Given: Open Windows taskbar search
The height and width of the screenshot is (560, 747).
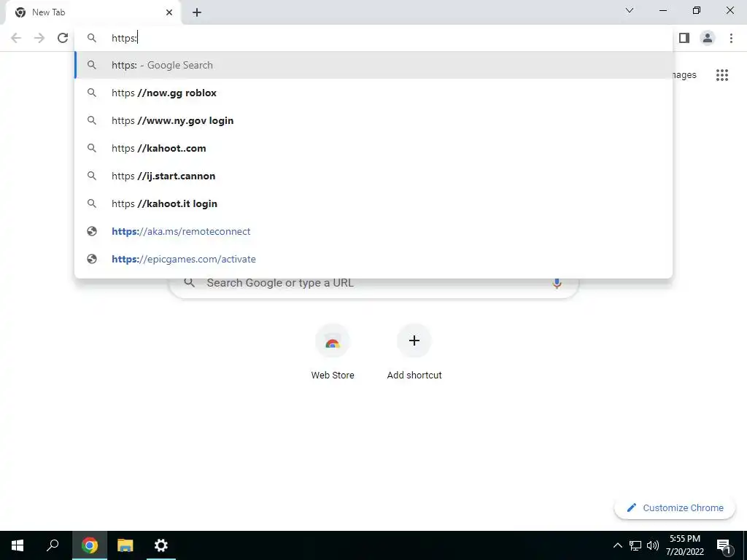Looking at the screenshot, I should pos(53,545).
